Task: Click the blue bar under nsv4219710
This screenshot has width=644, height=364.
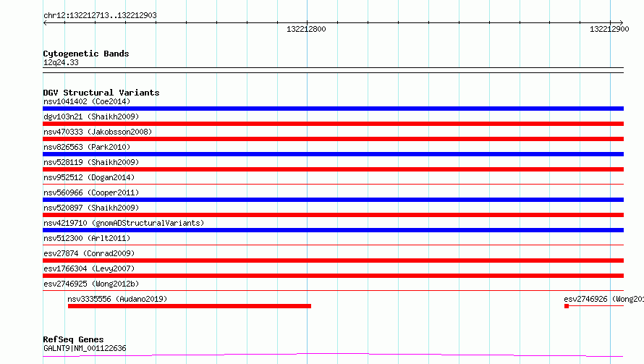Action: [x=333, y=230]
